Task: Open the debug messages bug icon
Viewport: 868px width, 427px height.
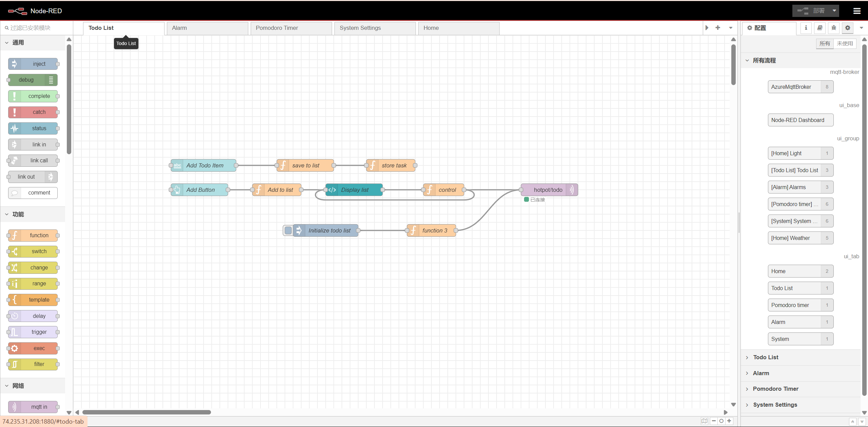Action: 834,28
